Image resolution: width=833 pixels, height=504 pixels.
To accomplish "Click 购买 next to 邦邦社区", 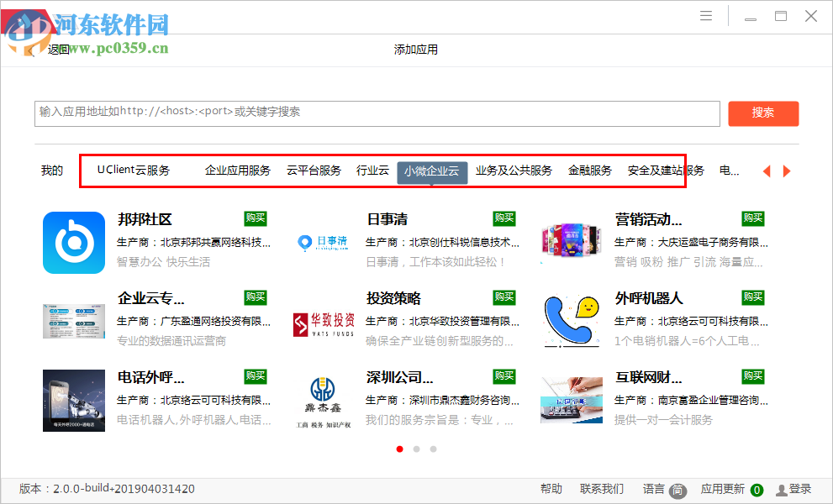I will 255,218.
